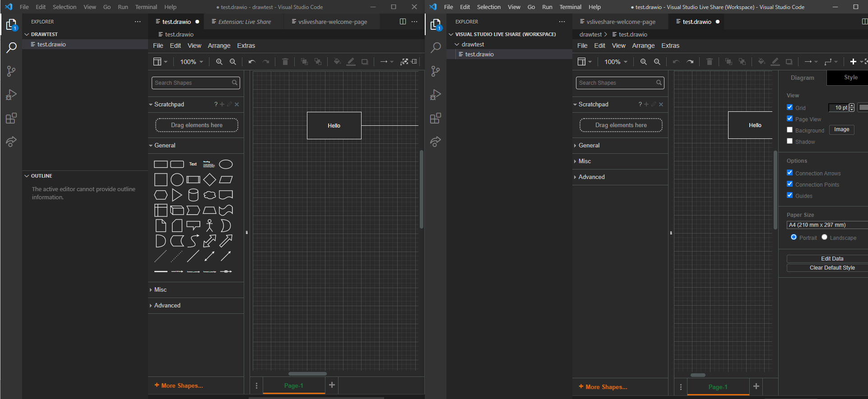Open Terminal menu in left VS Code window
The width and height of the screenshot is (868, 399).
[146, 7]
